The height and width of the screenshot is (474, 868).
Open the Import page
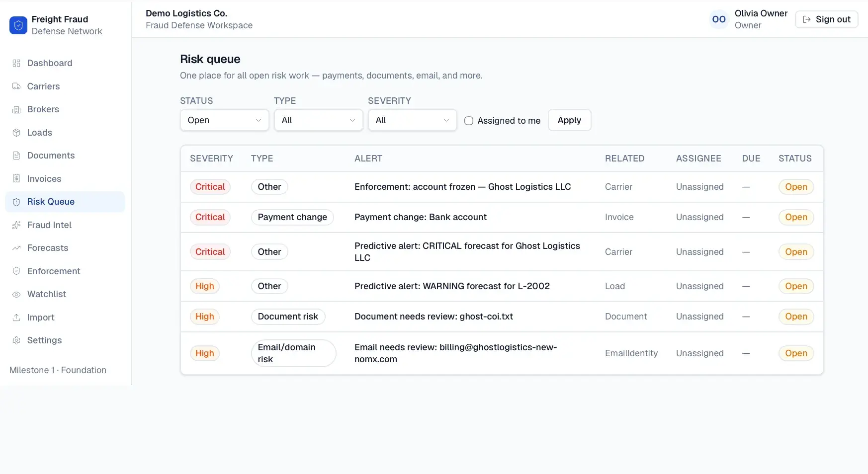65,317
